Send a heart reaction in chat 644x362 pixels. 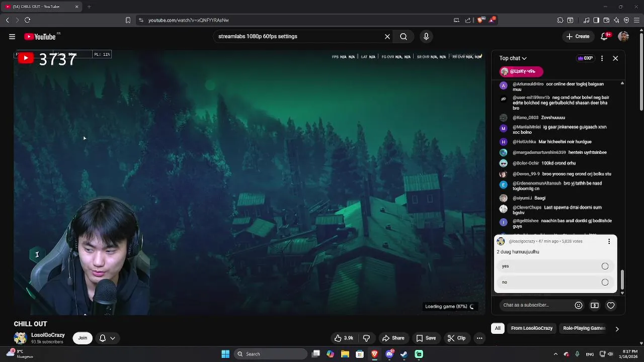tap(611, 305)
